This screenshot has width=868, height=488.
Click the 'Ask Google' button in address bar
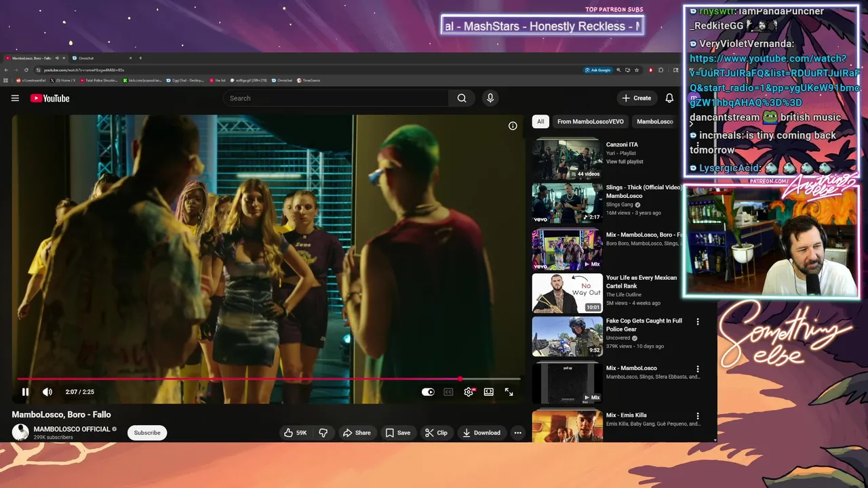click(597, 70)
